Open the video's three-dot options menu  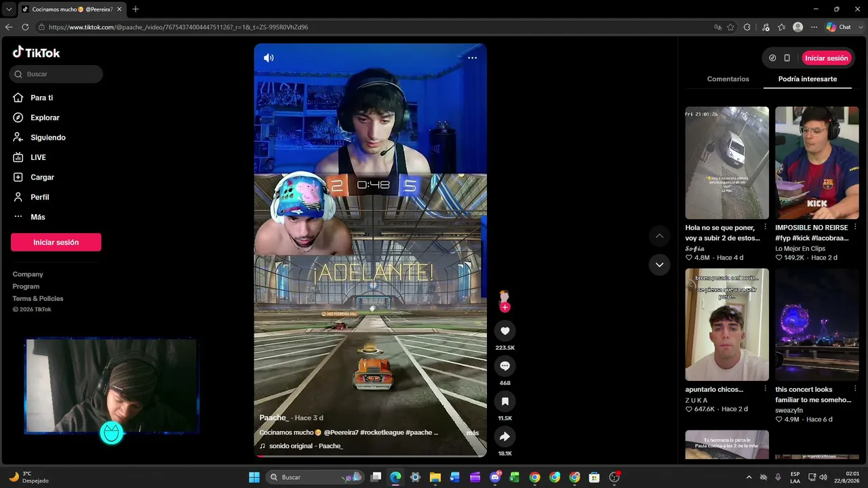pyautogui.click(x=472, y=58)
